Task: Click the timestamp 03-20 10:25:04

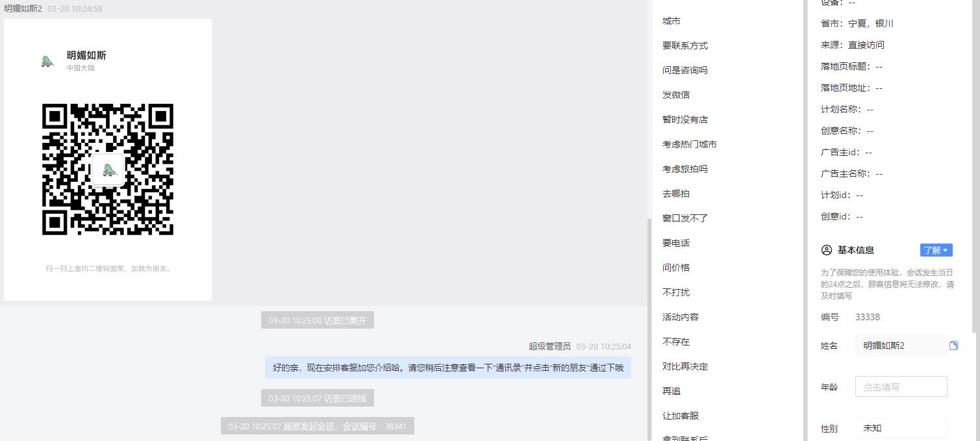Action: (x=604, y=347)
